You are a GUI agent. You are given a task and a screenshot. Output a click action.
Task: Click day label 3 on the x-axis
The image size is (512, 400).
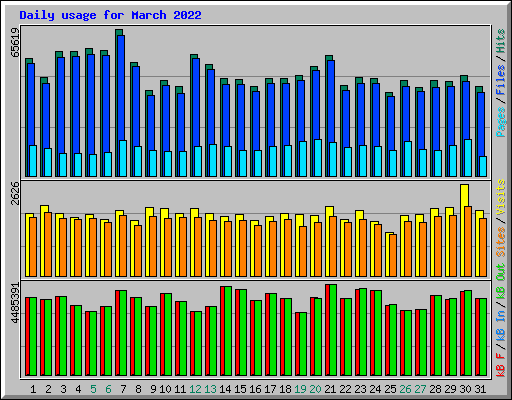(x=63, y=389)
